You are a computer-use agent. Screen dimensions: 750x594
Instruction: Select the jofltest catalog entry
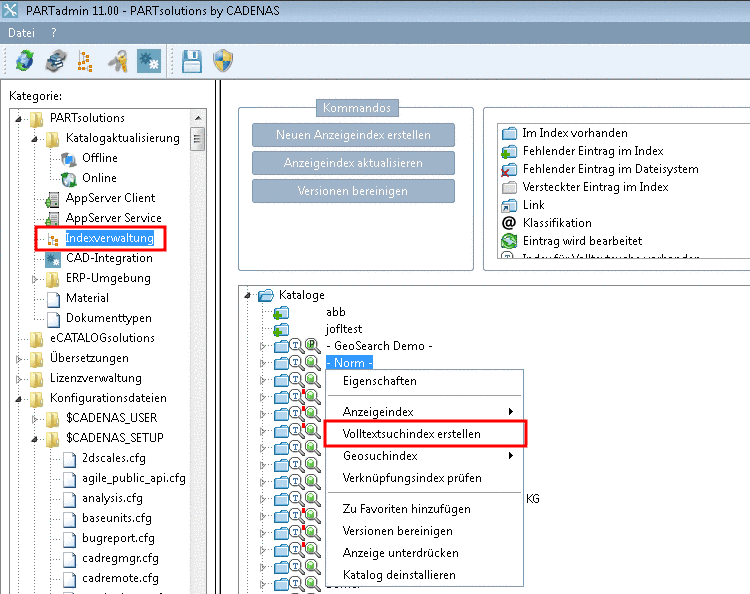[343, 329]
